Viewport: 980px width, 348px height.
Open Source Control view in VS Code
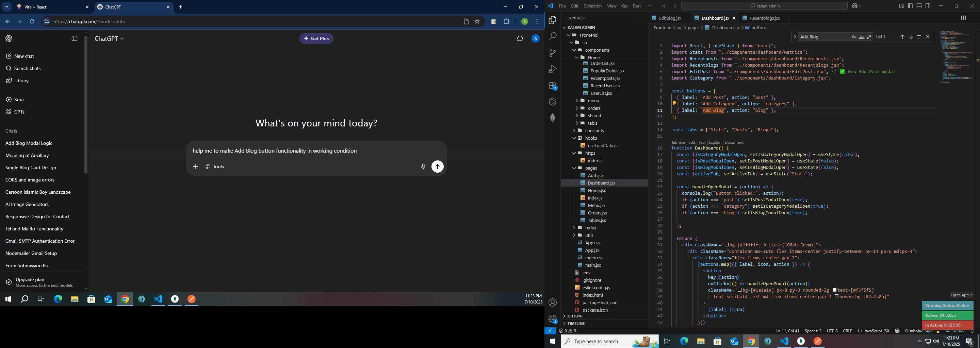(552, 53)
